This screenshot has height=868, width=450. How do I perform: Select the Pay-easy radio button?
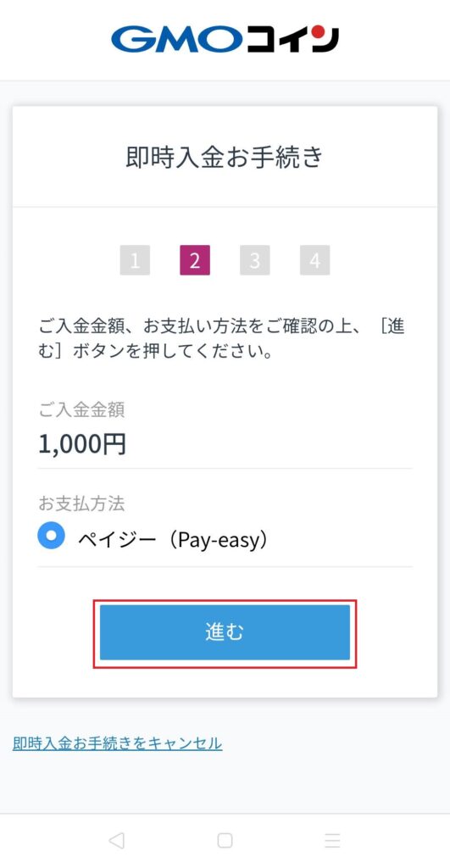(x=51, y=536)
